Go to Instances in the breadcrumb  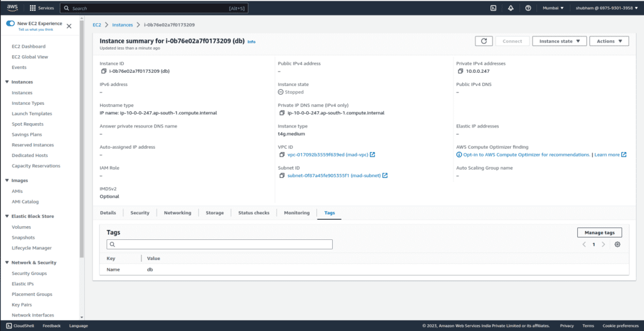click(x=123, y=24)
